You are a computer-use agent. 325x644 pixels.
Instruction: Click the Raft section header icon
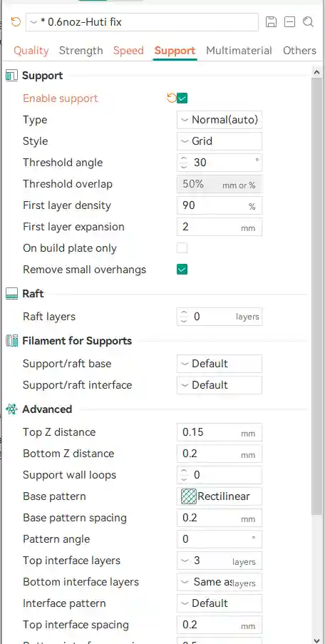pyautogui.click(x=12, y=294)
